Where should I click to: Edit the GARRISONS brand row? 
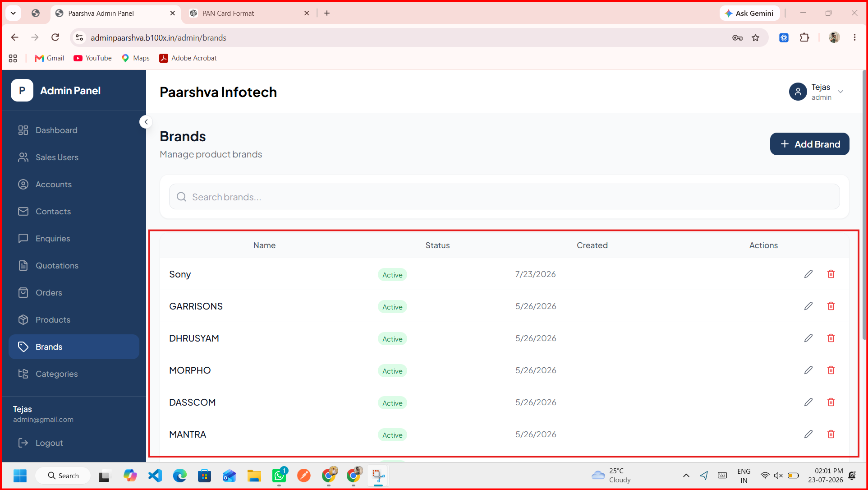click(808, 306)
